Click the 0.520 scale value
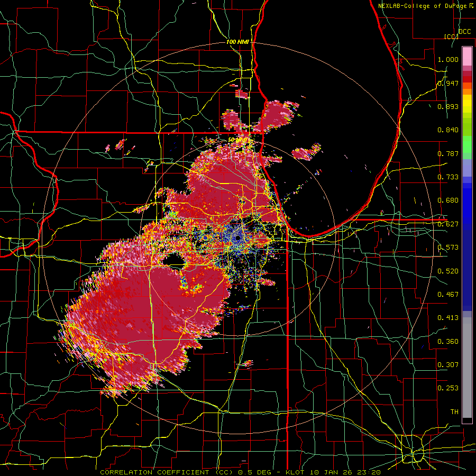The image size is (476, 476). (x=448, y=271)
